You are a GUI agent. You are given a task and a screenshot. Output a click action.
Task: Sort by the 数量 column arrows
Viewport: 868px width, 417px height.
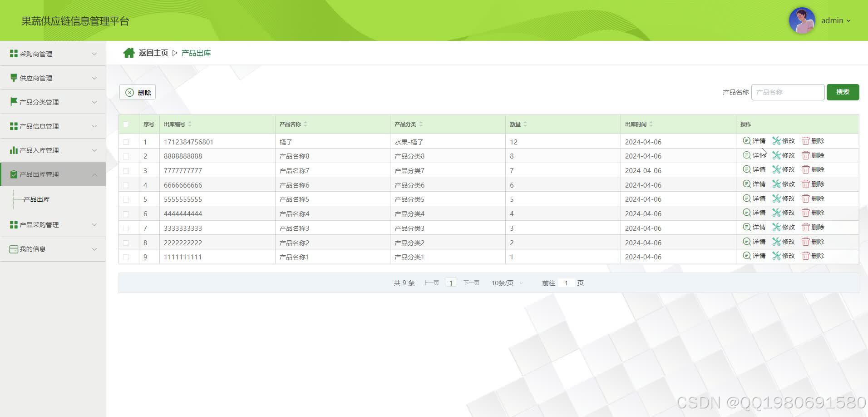[525, 124]
